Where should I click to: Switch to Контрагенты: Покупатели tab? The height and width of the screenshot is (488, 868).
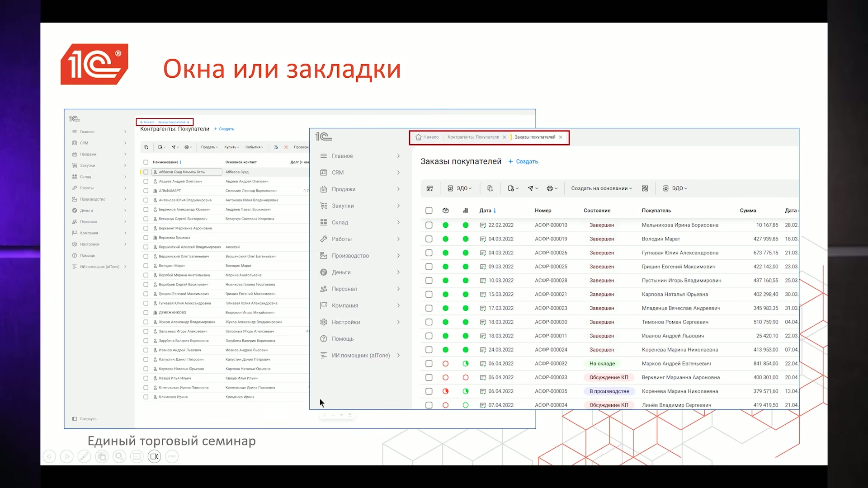pos(473,137)
